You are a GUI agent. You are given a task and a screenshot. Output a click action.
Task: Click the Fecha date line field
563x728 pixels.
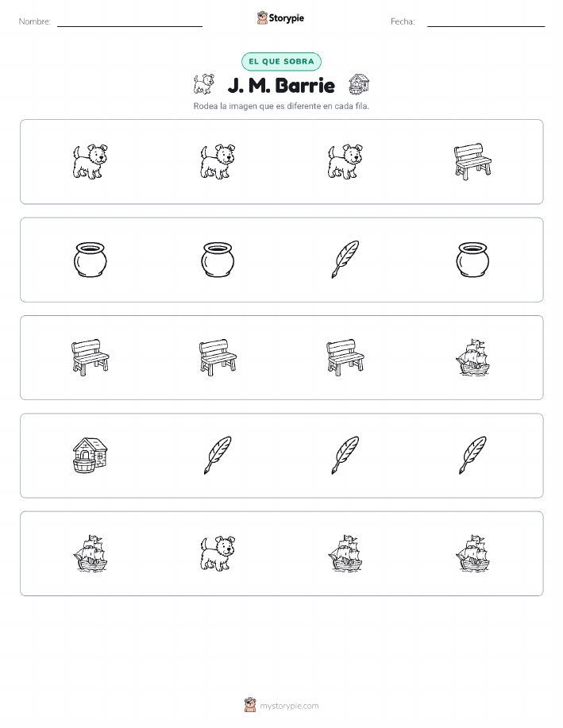(486, 22)
